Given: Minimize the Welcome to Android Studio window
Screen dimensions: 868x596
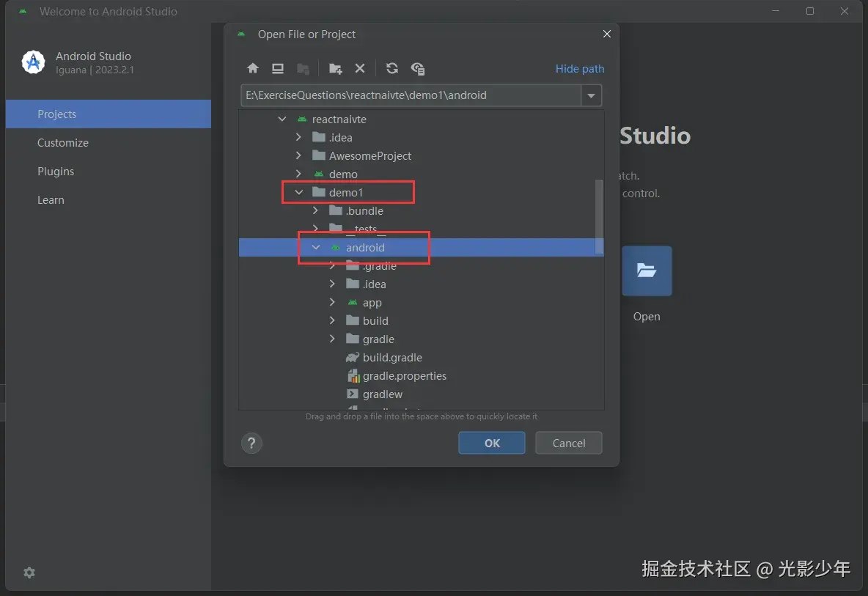Looking at the screenshot, I should pos(776,11).
